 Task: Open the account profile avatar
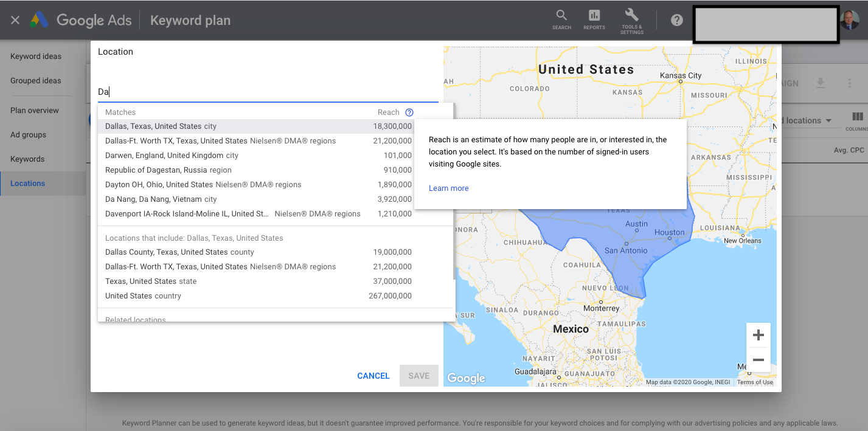849,20
